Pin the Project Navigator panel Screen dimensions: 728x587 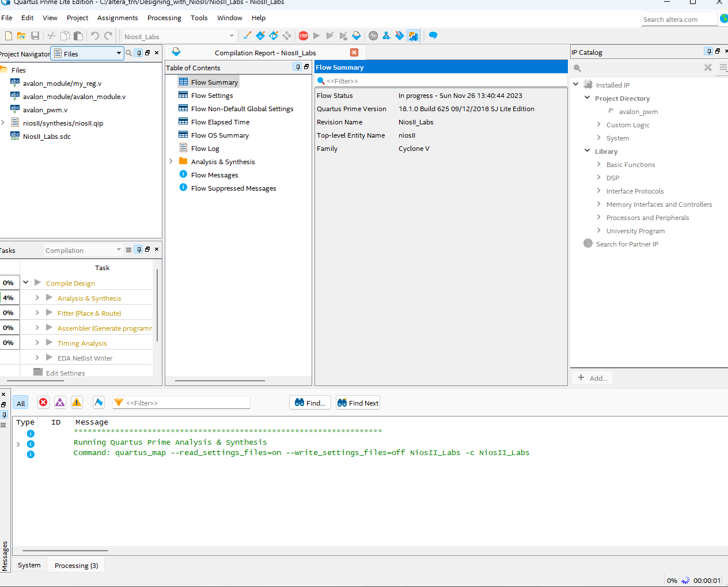(x=139, y=53)
